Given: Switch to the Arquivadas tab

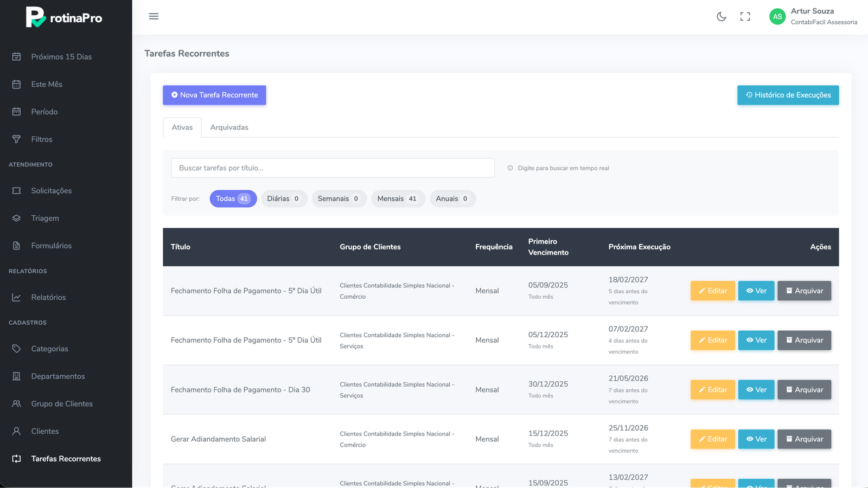Looking at the screenshot, I should 229,127.
